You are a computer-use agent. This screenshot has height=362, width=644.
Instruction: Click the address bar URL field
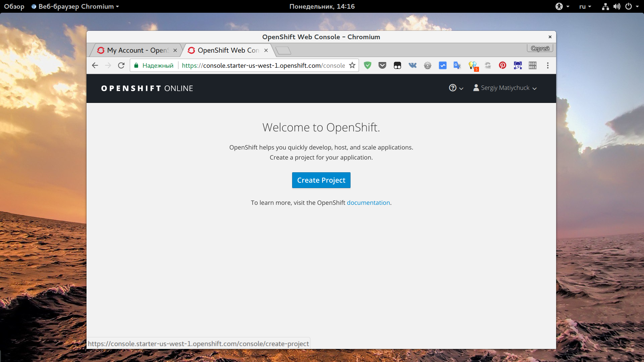pyautogui.click(x=263, y=65)
